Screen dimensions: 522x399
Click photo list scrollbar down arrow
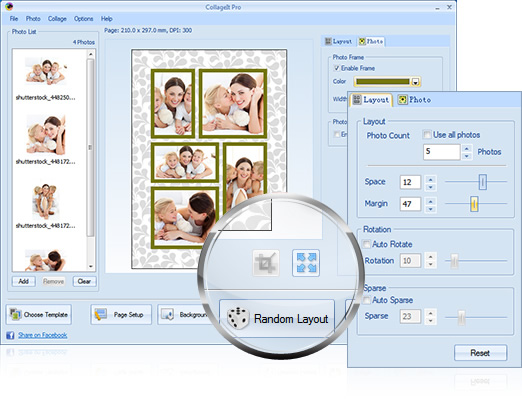click(91, 267)
